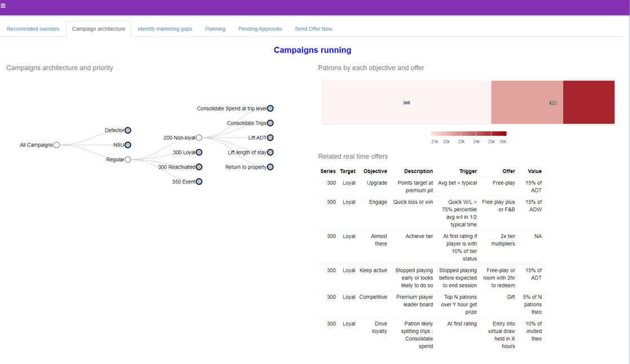Click the 'Quick loss or win' description
This screenshot has height=364, width=630.
[413, 202]
